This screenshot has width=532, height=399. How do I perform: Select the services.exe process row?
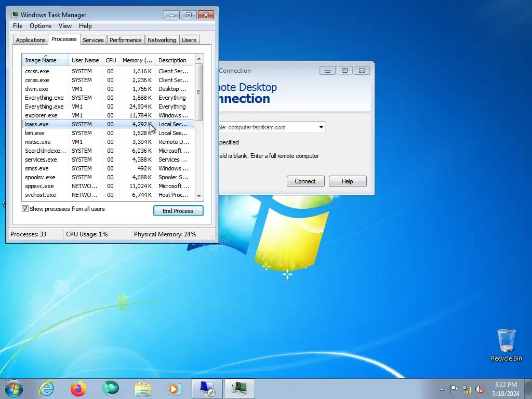(108, 159)
